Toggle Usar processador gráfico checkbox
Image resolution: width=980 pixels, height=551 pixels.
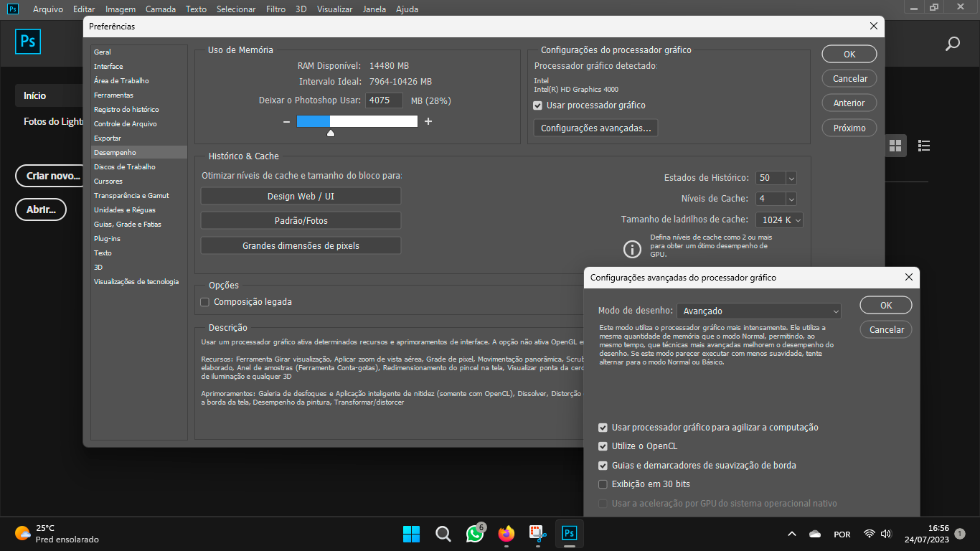click(x=537, y=105)
